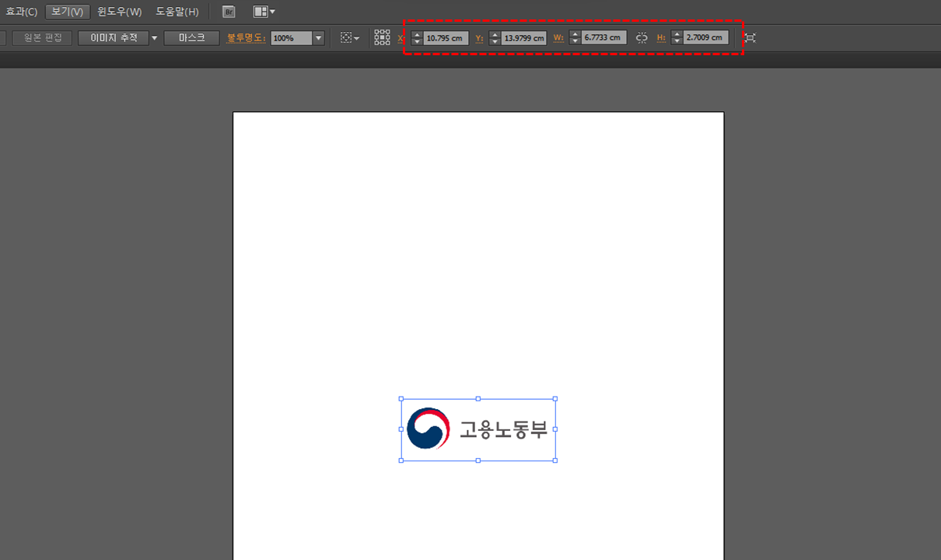
Task: Click the X value stepper arrows
Action: [417, 37]
